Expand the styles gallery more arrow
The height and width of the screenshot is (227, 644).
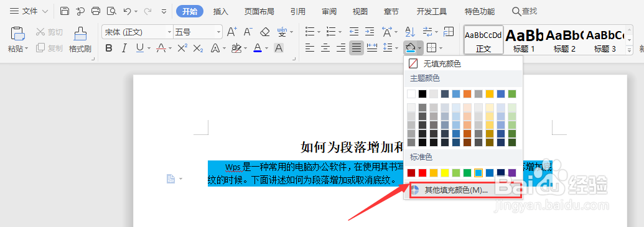point(629,50)
